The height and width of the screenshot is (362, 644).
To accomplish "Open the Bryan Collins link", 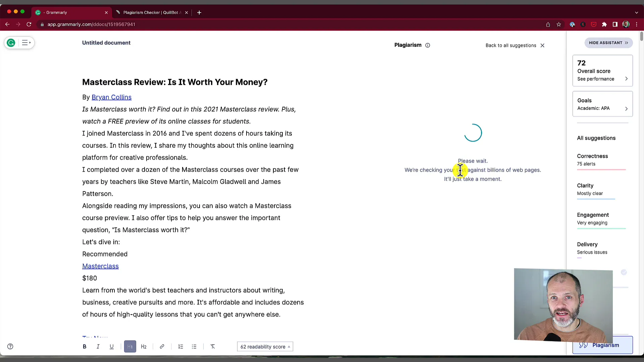I will 111,97.
